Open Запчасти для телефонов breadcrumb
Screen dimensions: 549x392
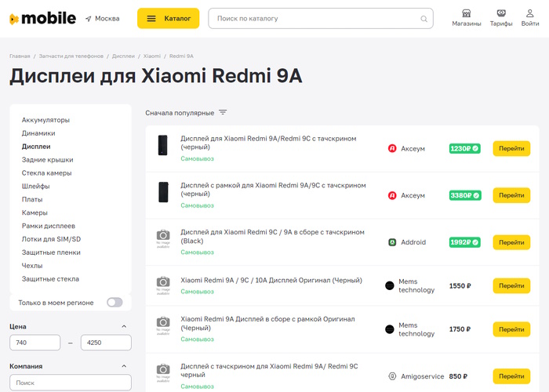pos(71,56)
